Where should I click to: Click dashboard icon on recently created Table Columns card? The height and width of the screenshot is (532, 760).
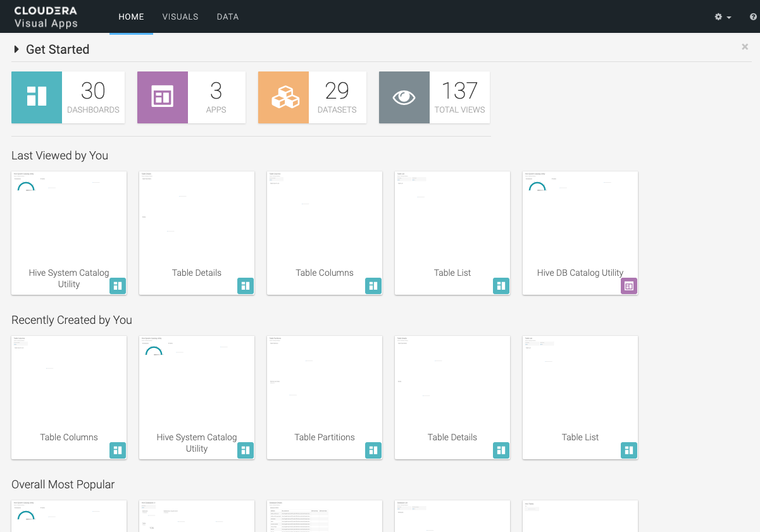[x=117, y=450]
